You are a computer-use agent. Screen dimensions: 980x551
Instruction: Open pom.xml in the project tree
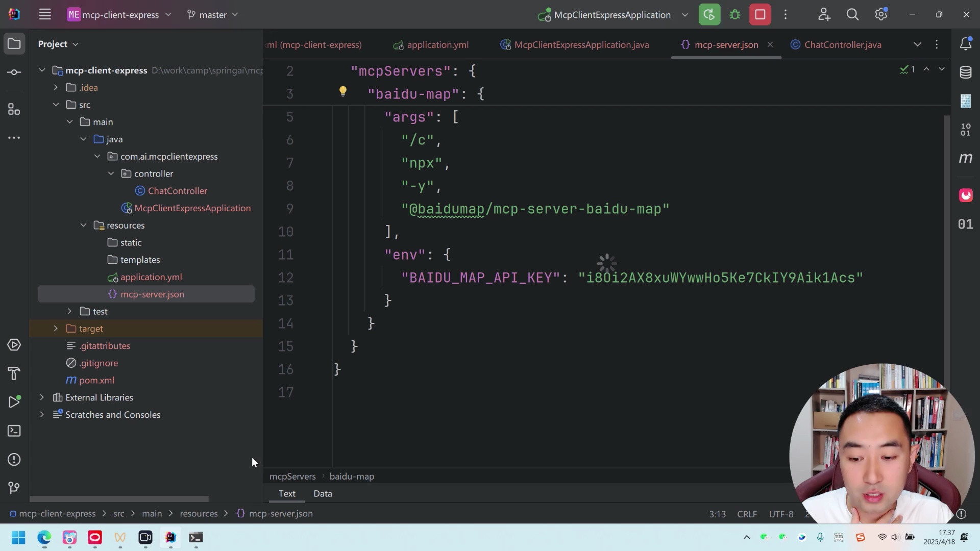point(96,381)
